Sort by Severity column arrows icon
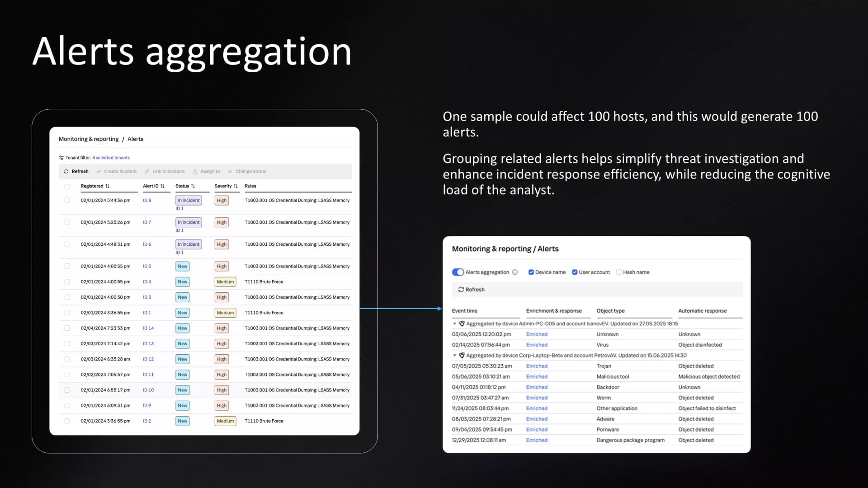The width and height of the screenshot is (868, 488). pos(236,186)
